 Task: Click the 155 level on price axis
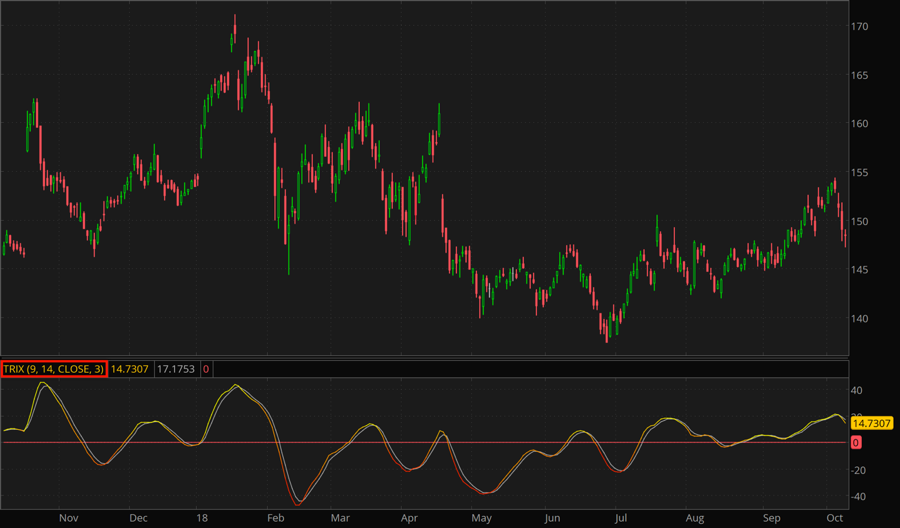tap(860, 173)
